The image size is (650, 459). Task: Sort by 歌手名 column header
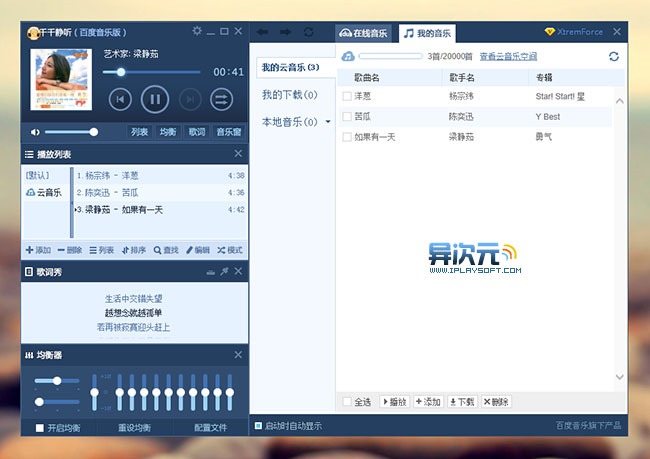pos(462,78)
